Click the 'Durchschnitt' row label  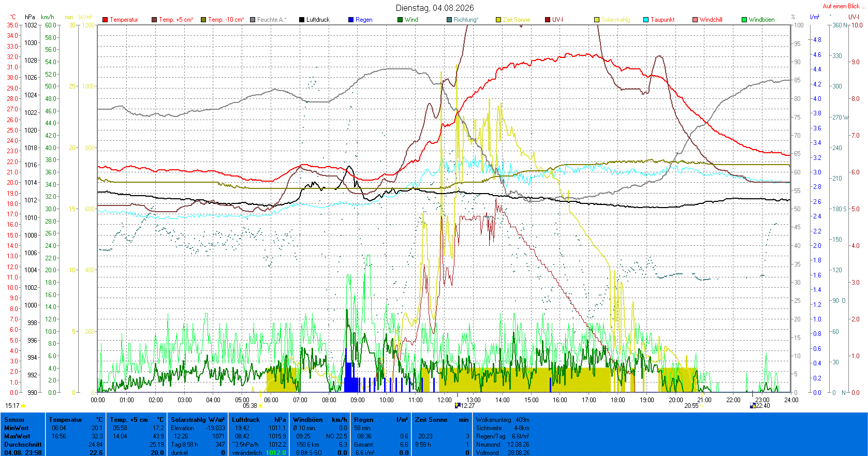pos(23,445)
